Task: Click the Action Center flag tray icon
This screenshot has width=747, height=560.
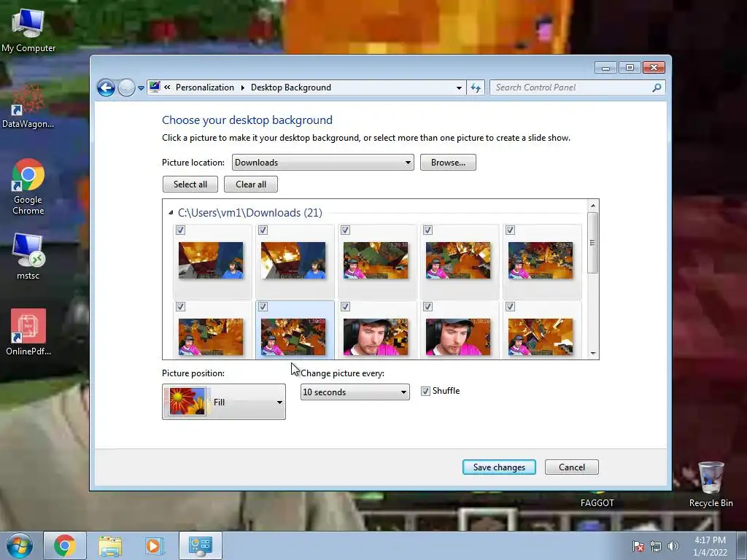Action: coord(638,546)
